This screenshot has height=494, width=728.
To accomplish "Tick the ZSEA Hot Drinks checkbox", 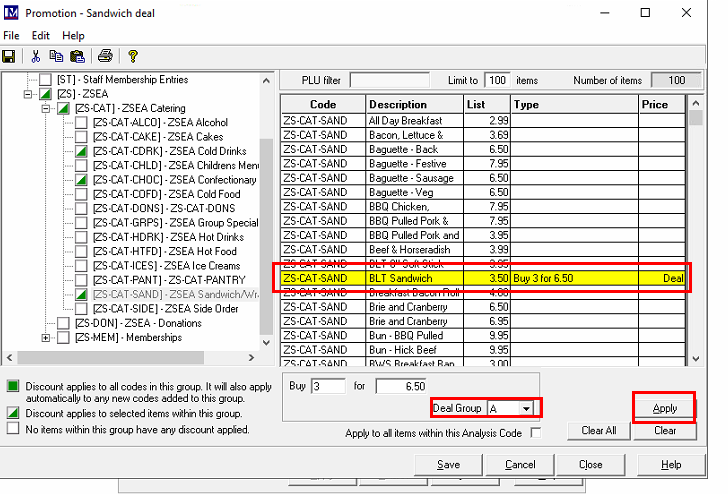I will (81, 237).
